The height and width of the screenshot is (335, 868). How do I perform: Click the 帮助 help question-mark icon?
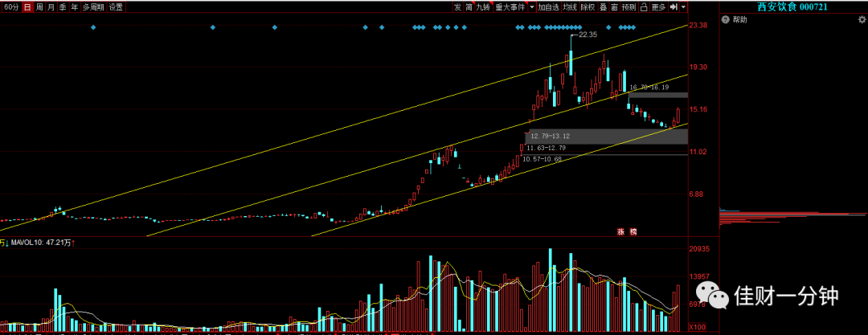(x=724, y=19)
